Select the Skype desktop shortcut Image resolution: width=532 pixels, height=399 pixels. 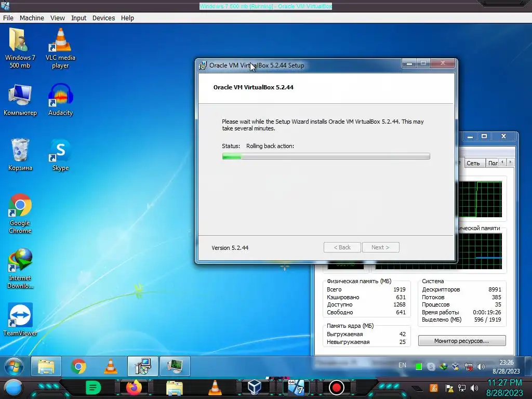[60, 155]
